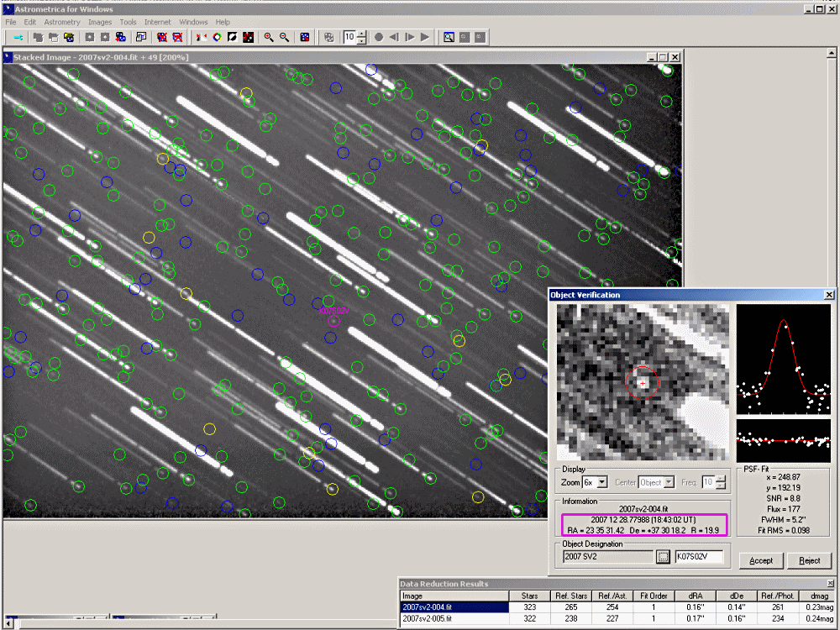
Task: Start blinking with the play arrow icon
Action: pyautogui.click(x=423, y=37)
